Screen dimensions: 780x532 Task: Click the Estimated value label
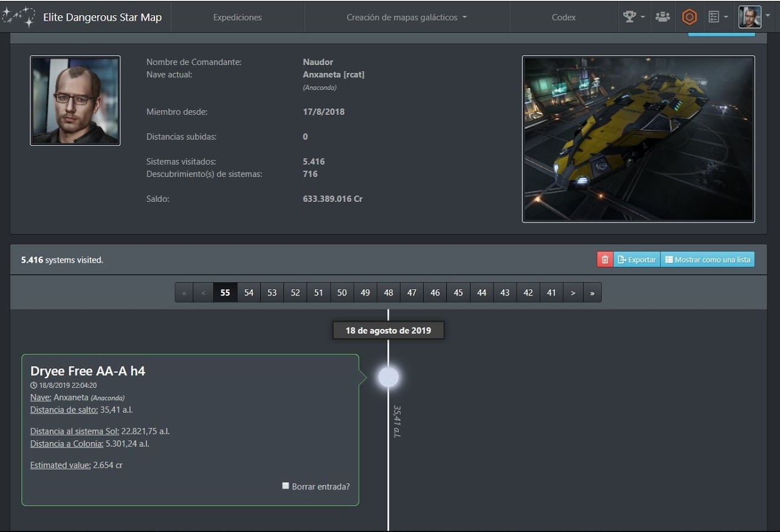[61, 465]
